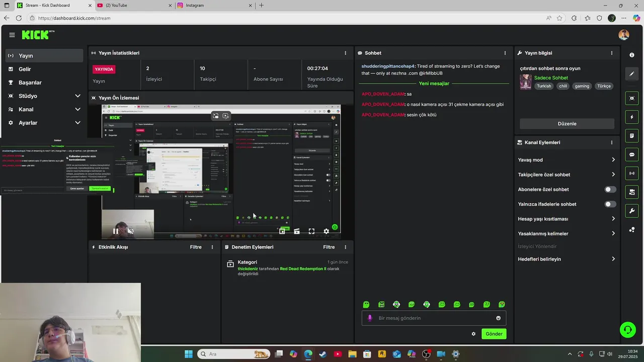Open the hamburger menu beside Kick logo
This screenshot has height=362, width=644.
tap(12, 35)
